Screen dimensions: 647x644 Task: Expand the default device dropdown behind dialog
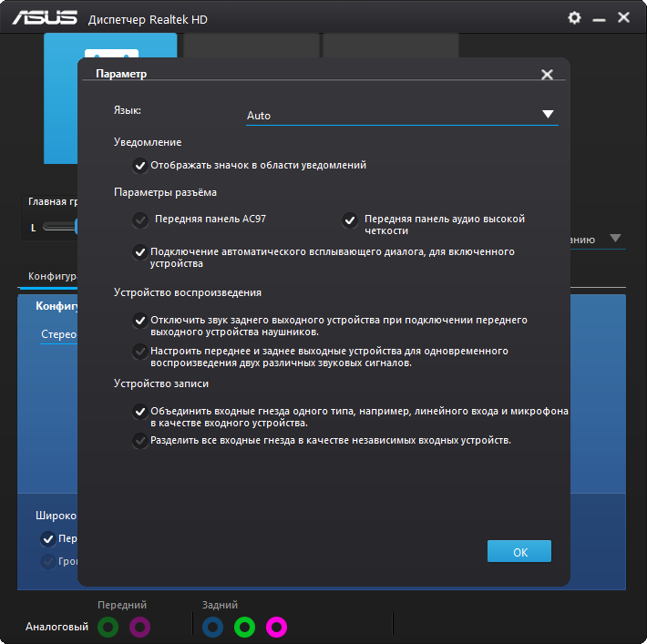(615, 239)
